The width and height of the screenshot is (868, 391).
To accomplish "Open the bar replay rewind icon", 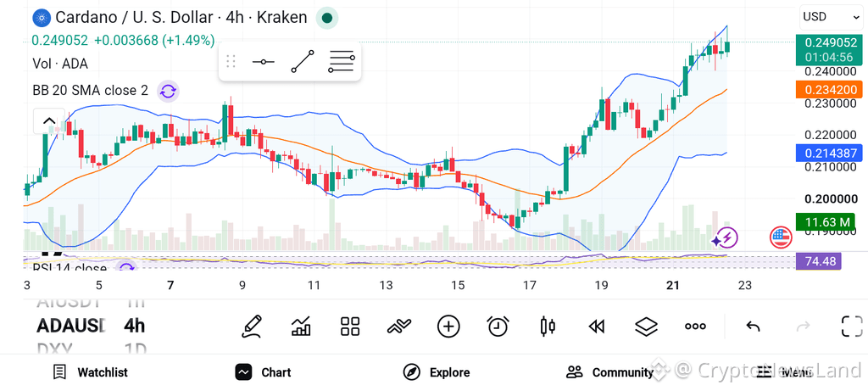I will [597, 327].
